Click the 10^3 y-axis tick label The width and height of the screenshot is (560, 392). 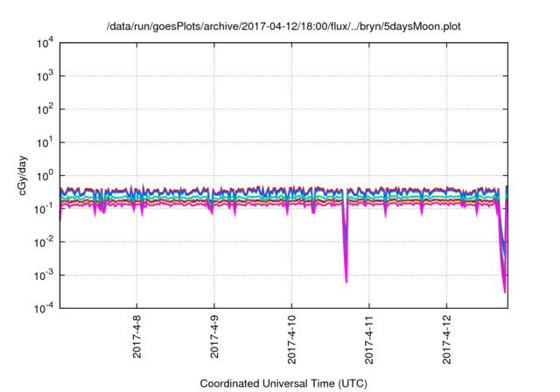point(45,76)
